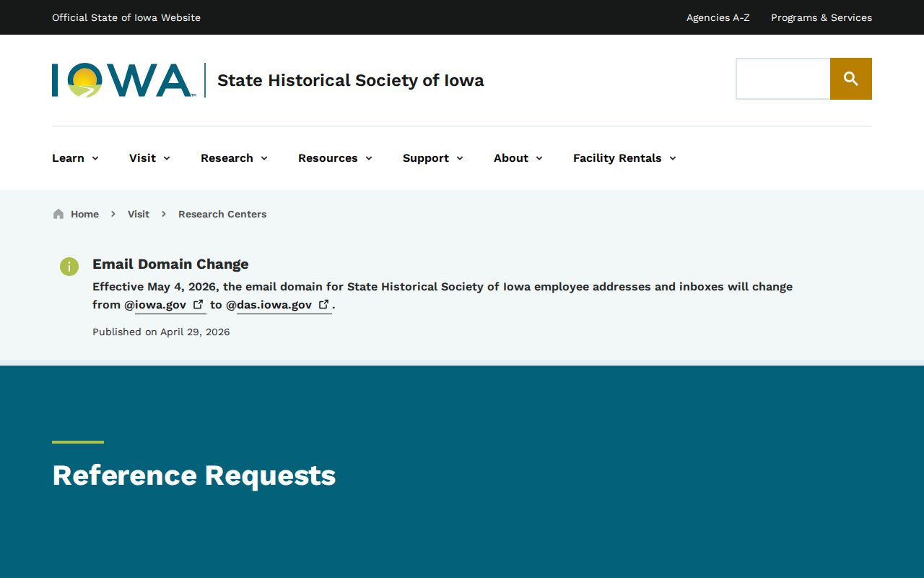The width and height of the screenshot is (924, 578).
Task: Click the green info icon beside Email Domain Change
Action: [x=69, y=267]
